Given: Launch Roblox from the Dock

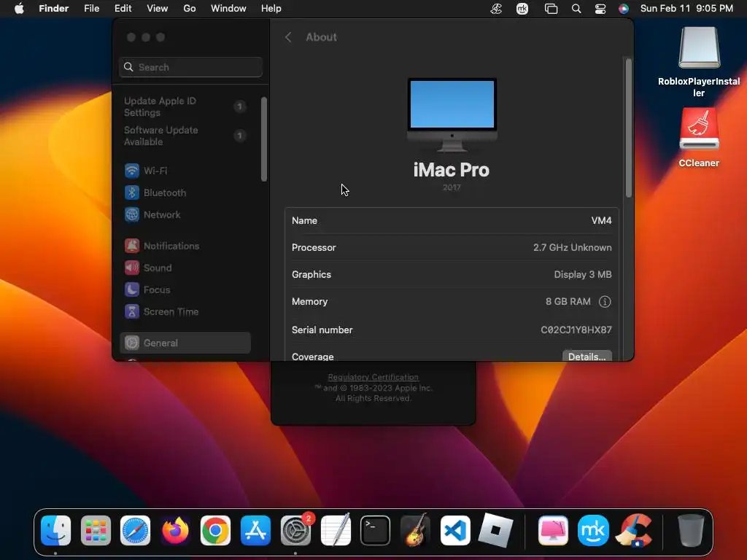Looking at the screenshot, I should (495, 530).
